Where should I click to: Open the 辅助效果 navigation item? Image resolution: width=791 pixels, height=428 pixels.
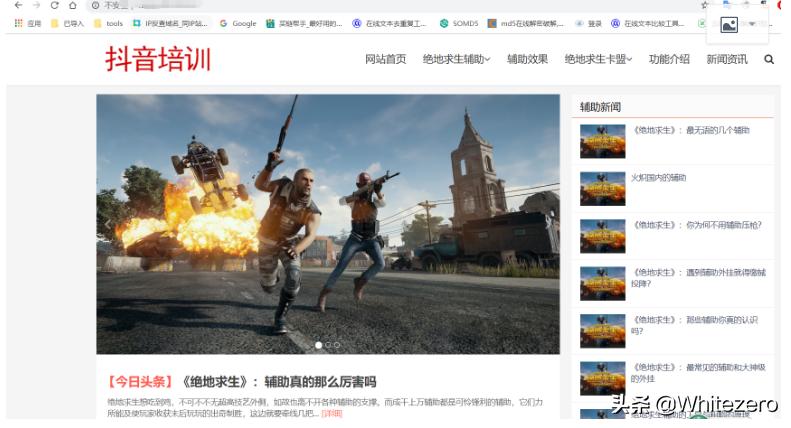(527, 59)
